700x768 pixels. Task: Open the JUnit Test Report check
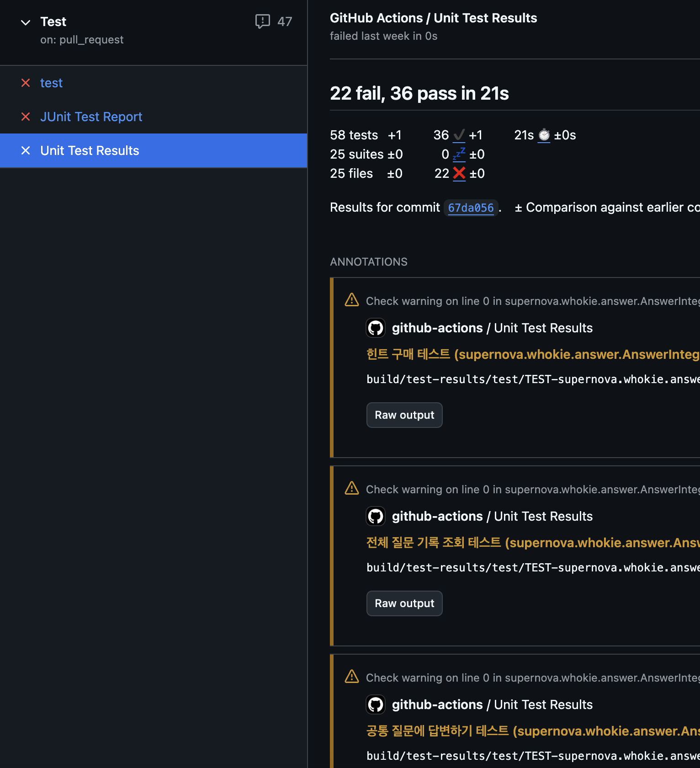click(x=91, y=117)
